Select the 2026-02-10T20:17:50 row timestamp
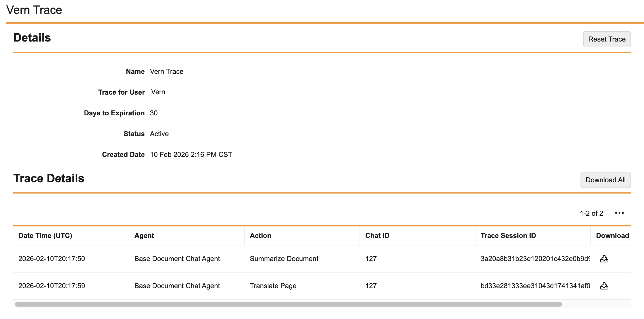Image resolution: width=644 pixels, height=319 pixels. pyautogui.click(x=52, y=259)
